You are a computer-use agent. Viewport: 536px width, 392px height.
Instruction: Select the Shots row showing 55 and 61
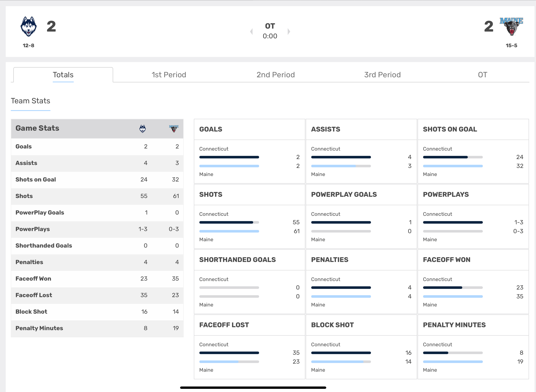pos(97,196)
